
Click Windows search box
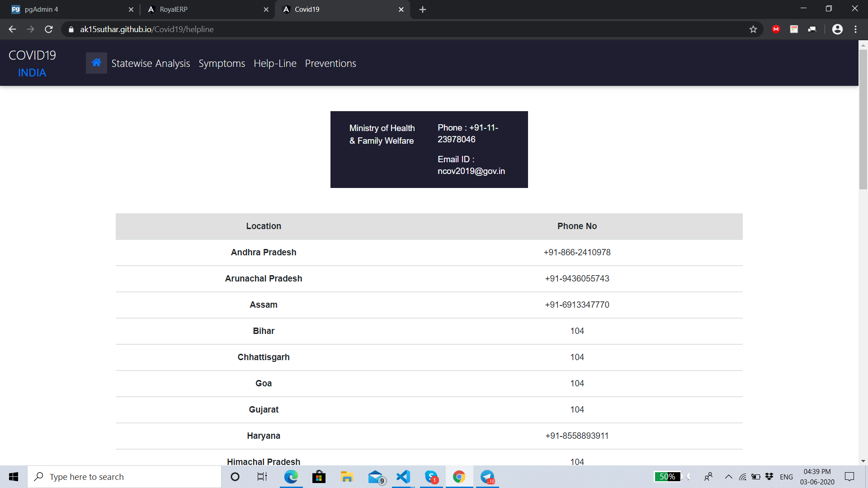[x=124, y=477]
